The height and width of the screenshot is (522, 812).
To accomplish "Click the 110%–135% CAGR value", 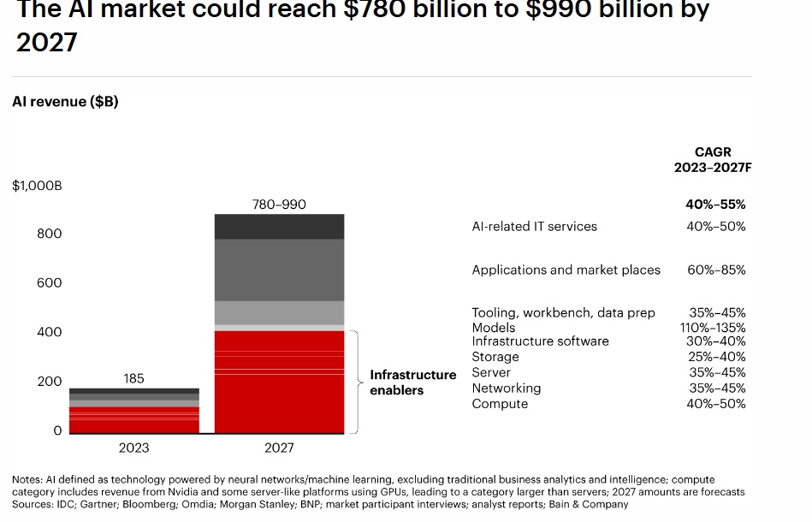I will point(713,328).
